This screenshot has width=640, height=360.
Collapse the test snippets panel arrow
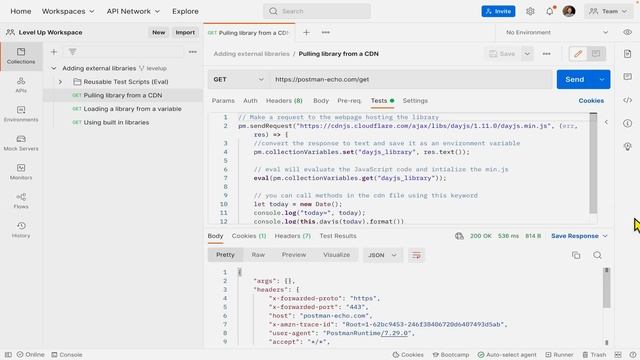click(x=606, y=122)
